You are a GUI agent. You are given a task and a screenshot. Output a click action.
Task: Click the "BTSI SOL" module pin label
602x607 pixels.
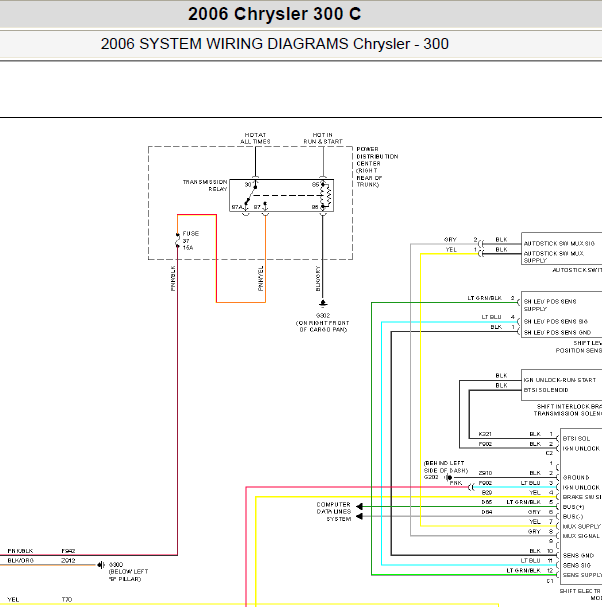click(x=576, y=439)
